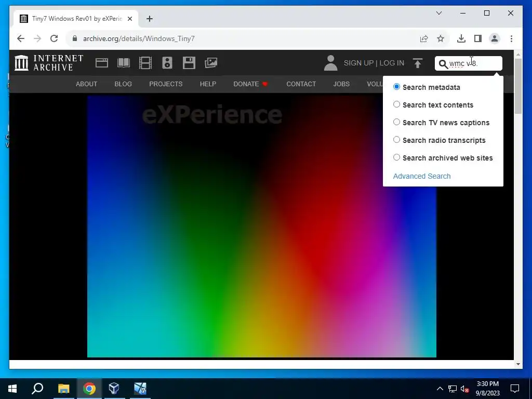The height and width of the screenshot is (399, 532).
Task: Open the Internet Archive home logo
Action: [49, 63]
